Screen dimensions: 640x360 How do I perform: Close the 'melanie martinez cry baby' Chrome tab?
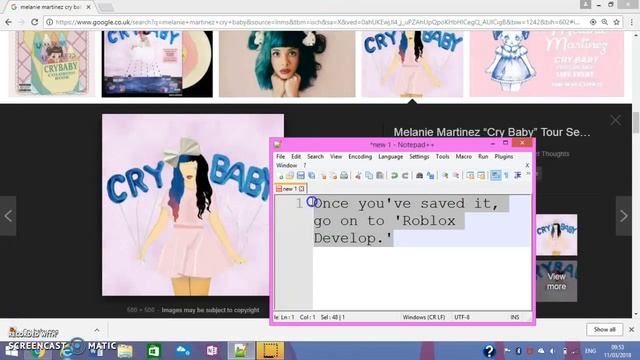point(89,7)
